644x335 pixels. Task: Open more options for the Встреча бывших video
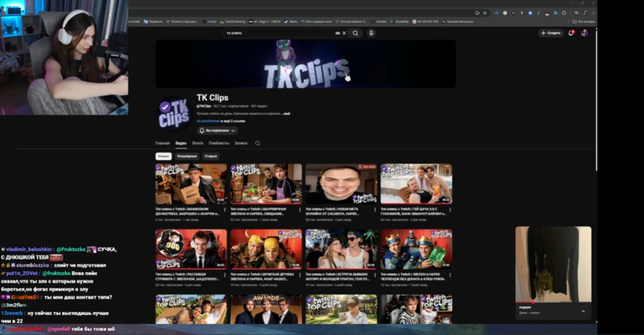[375, 275]
